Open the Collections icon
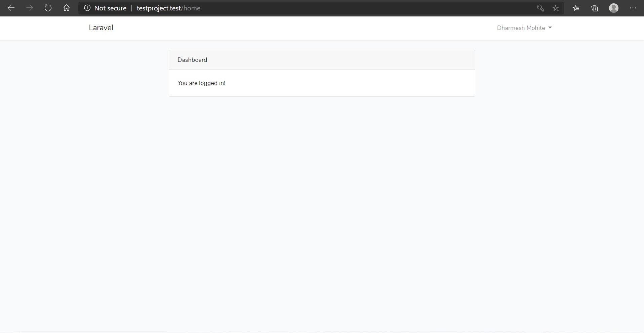 point(595,8)
